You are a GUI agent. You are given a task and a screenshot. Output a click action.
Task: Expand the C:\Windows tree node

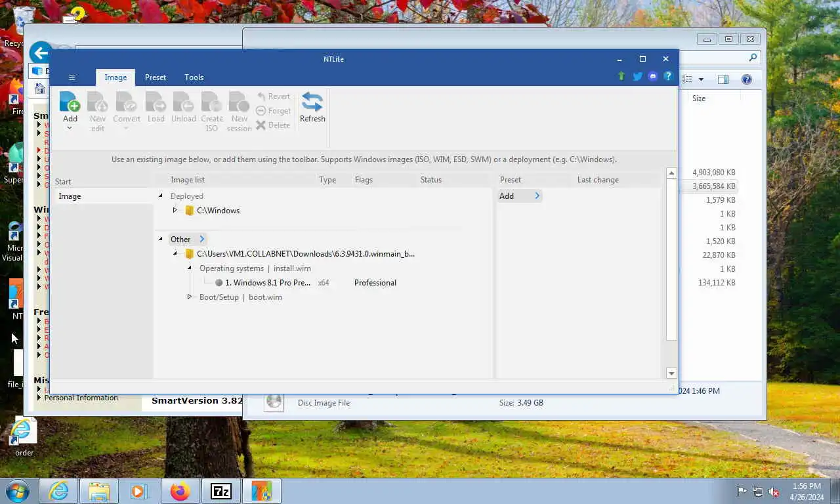[x=175, y=210]
